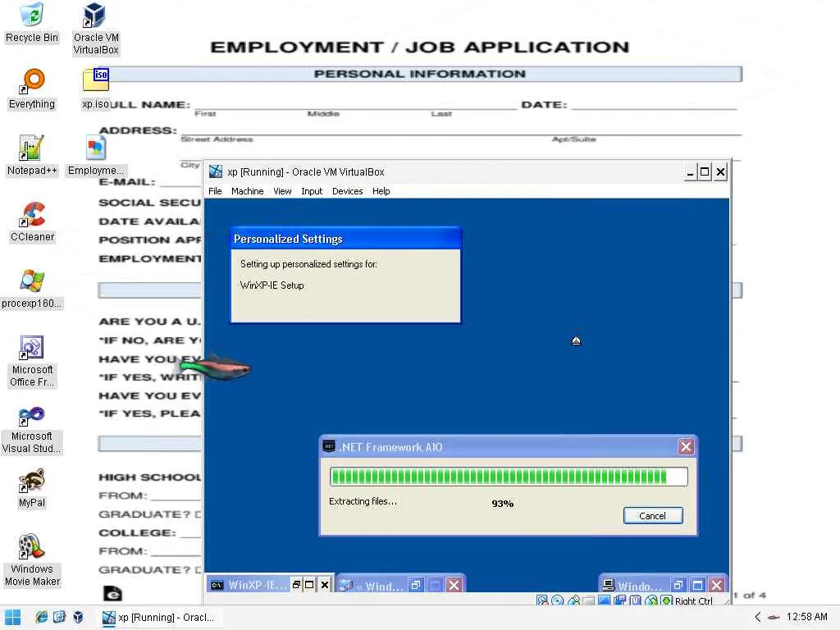Open the Recycle Bin desktop icon
This screenshot has height=630, width=840.
point(32,22)
